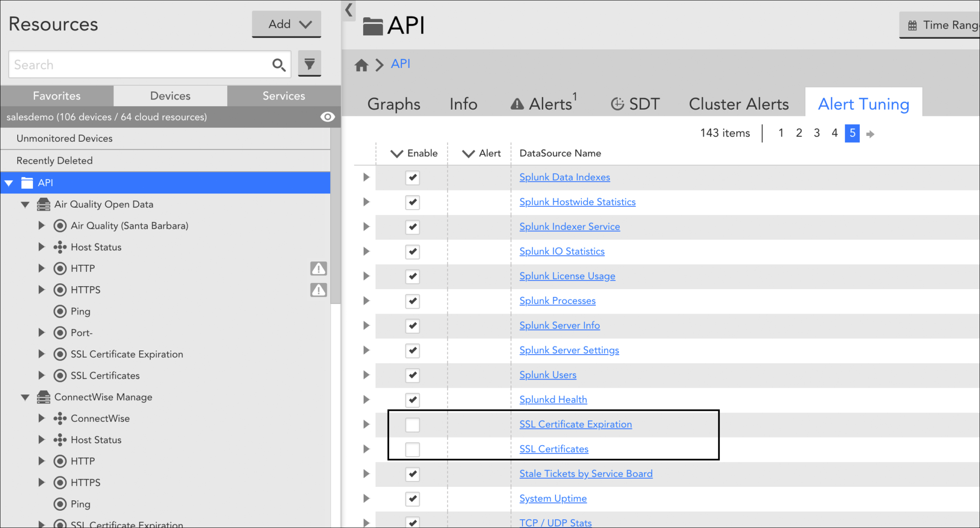The height and width of the screenshot is (528, 980).
Task: Expand the Splunk Processes row
Action: (x=366, y=301)
